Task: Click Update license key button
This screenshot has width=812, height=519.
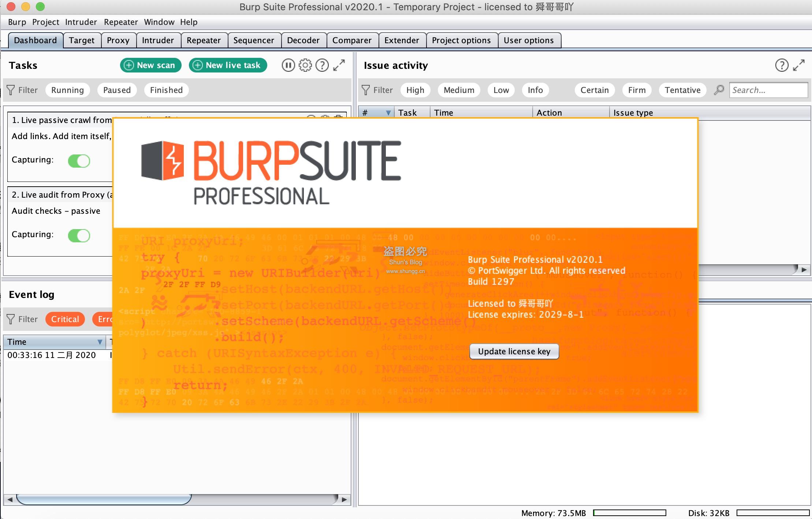Action: 514,351
